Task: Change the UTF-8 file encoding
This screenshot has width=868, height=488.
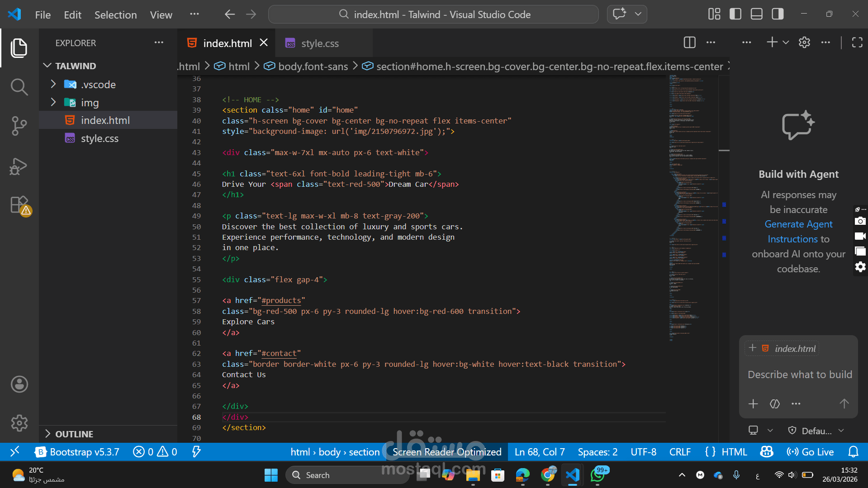Action: [x=643, y=452]
